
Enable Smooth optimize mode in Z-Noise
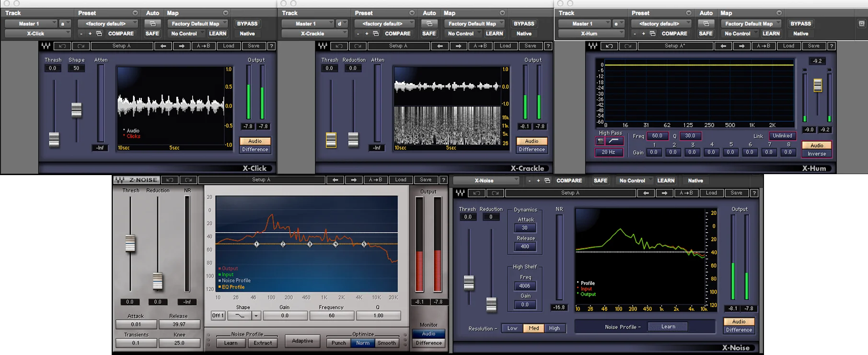click(x=386, y=343)
